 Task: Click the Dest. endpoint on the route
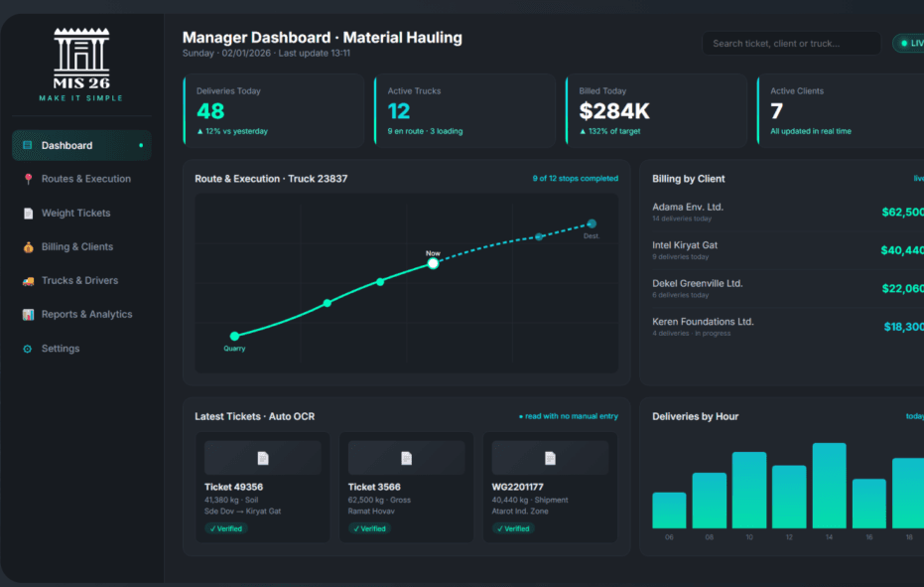[x=592, y=223]
